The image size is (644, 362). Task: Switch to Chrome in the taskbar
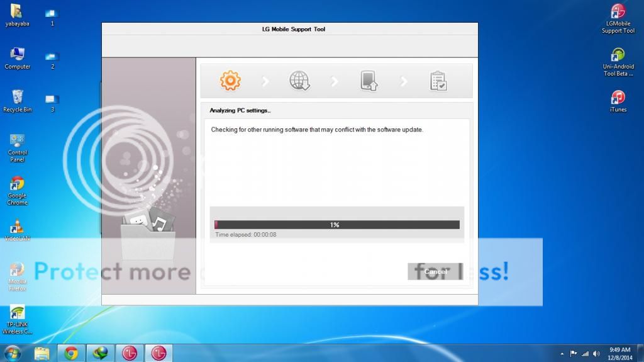pos(70,353)
